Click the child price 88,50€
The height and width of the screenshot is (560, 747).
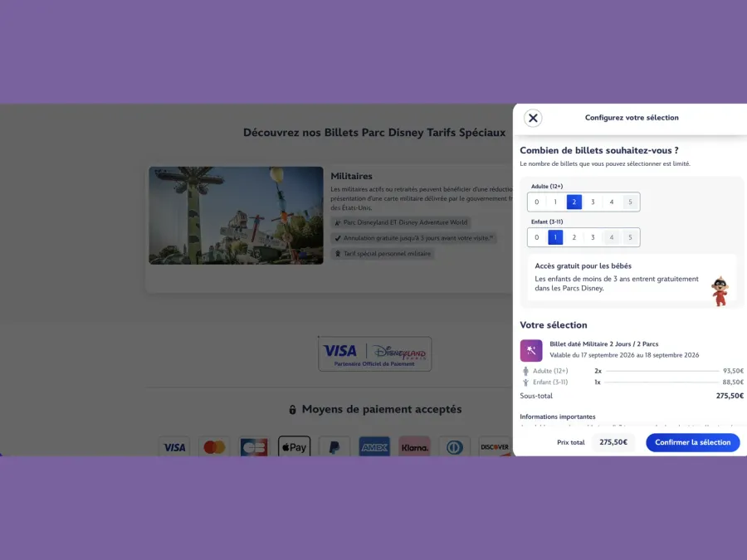coord(733,382)
